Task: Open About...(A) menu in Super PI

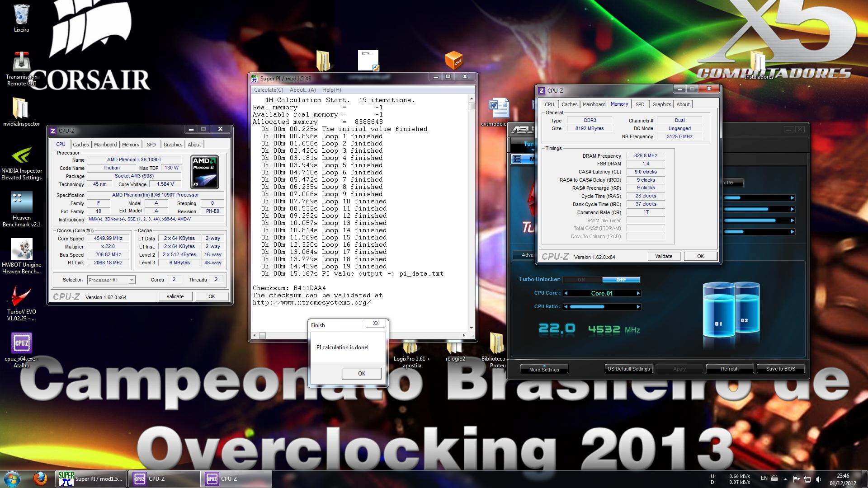Action: coord(302,90)
